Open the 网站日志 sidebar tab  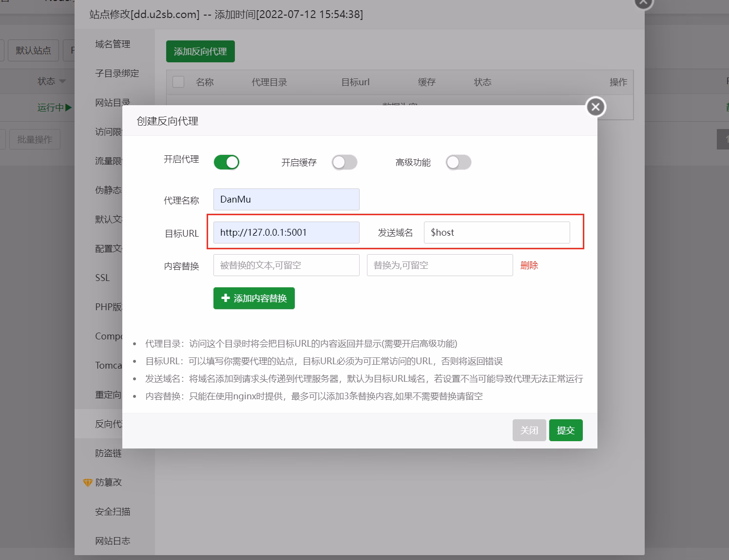(x=113, y=541)
